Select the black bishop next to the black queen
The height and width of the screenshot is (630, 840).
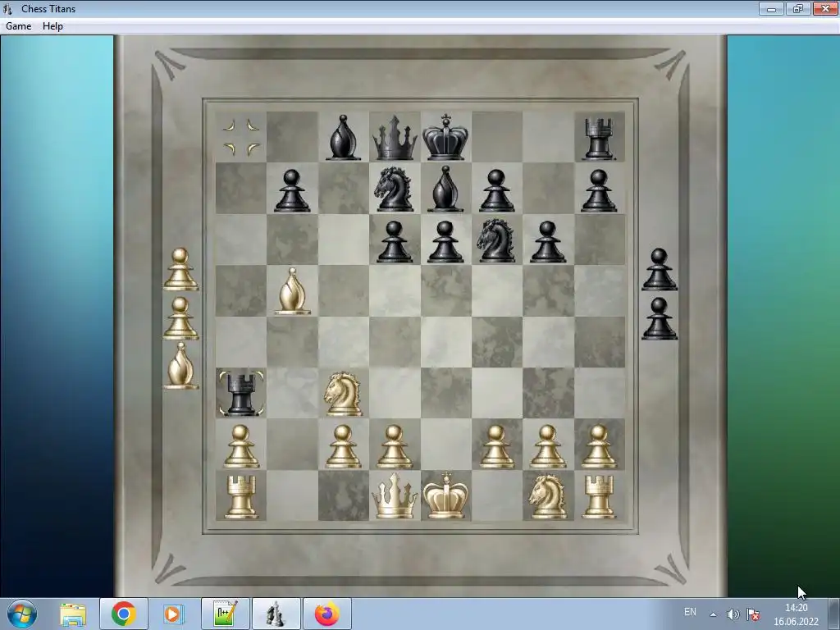click(x=344, y=138)
